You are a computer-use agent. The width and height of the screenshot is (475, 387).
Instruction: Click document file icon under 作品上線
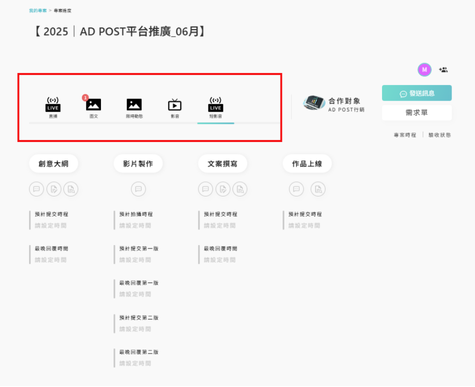tap(318, 189)
